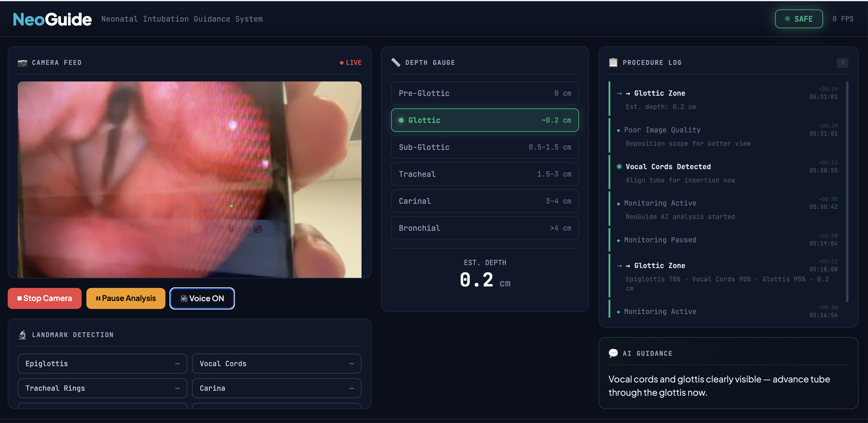Click the clipboard icon in Procedure Log header
The width and height of the screenshot is (868, 423).
tap(613, 63)
